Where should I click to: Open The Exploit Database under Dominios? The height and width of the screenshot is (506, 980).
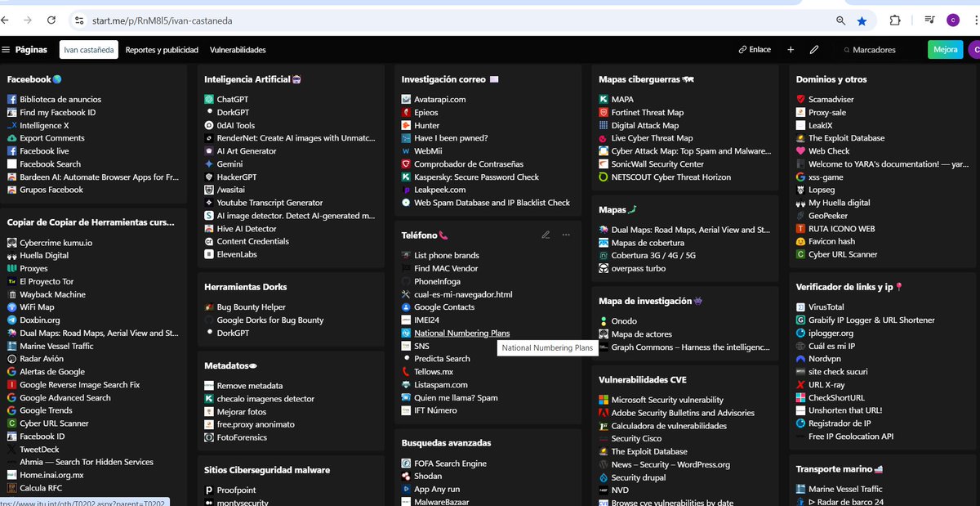[847, 139]
